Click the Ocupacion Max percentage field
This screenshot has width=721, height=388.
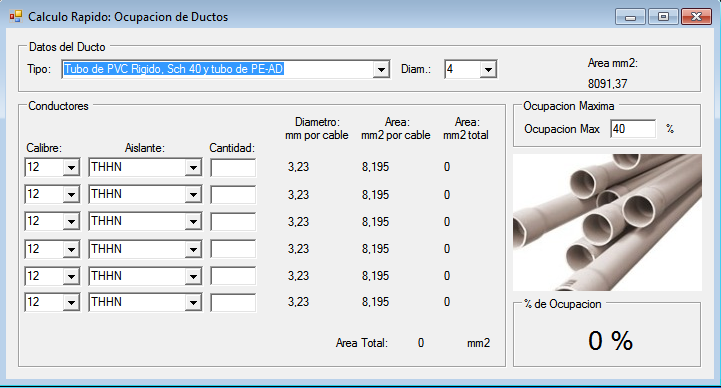pos(633,129)
